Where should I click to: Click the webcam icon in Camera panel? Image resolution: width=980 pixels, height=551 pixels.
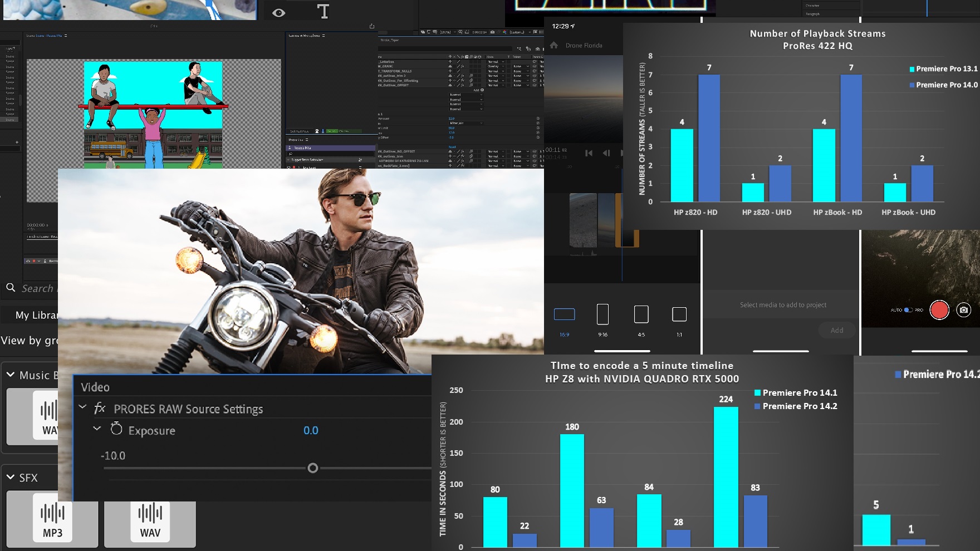317,131
